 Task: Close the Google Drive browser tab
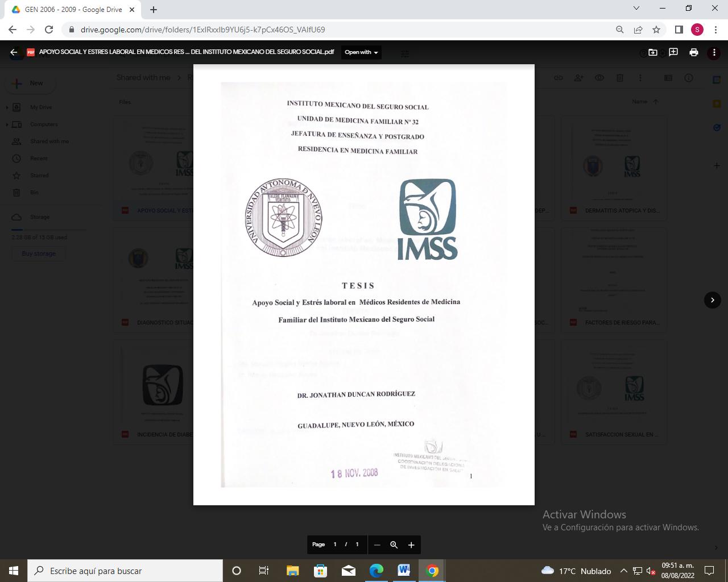tap(132, 10)
